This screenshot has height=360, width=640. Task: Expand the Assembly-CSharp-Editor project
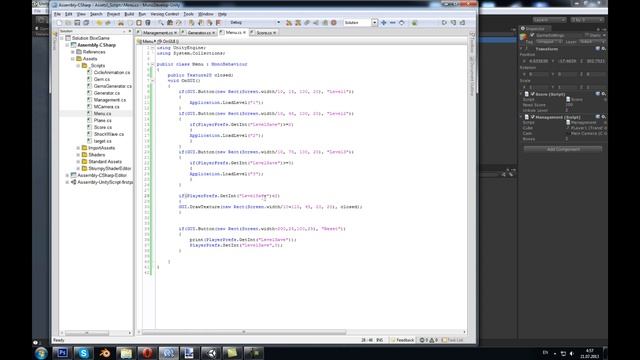point(67,175)
